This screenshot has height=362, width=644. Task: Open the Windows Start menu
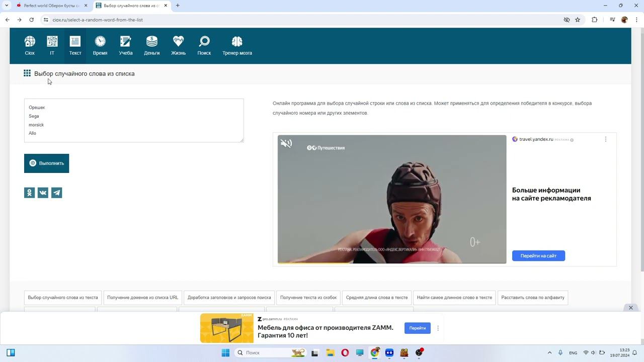click(x=225, y=353)
